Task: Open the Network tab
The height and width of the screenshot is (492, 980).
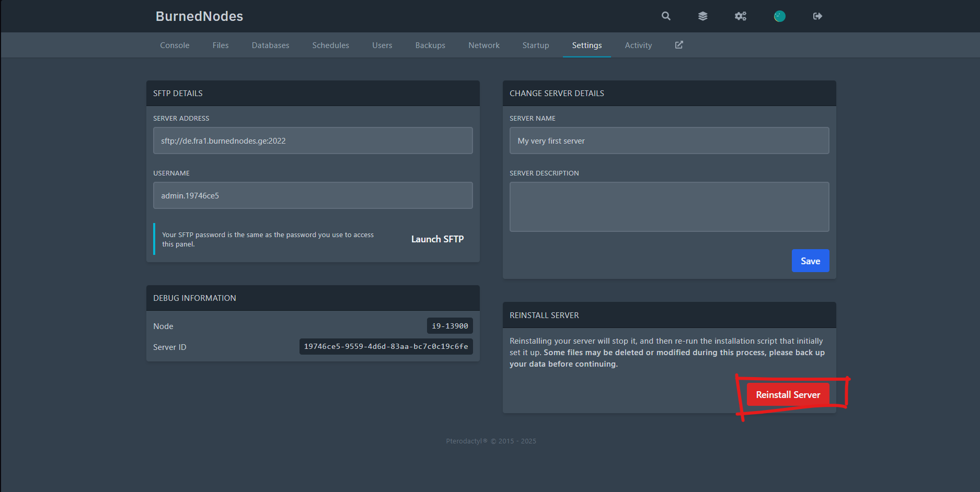Action: (484, 45)
